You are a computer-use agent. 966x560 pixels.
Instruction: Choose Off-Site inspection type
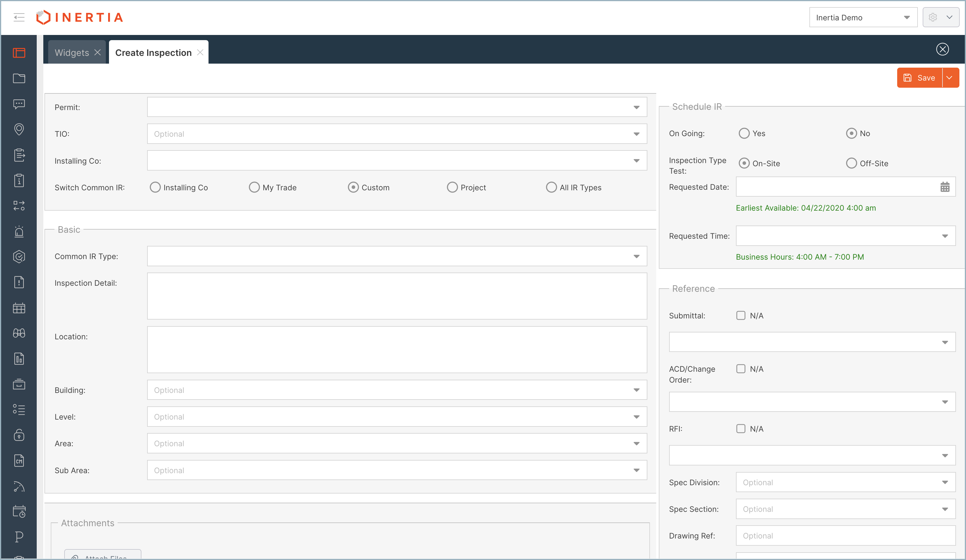pyautogui.click(x=851, y=163)
